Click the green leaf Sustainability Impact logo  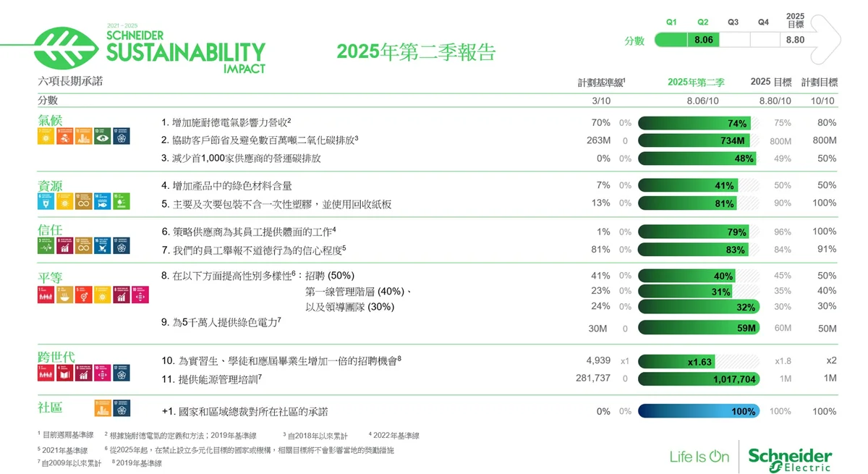[69, 48]
